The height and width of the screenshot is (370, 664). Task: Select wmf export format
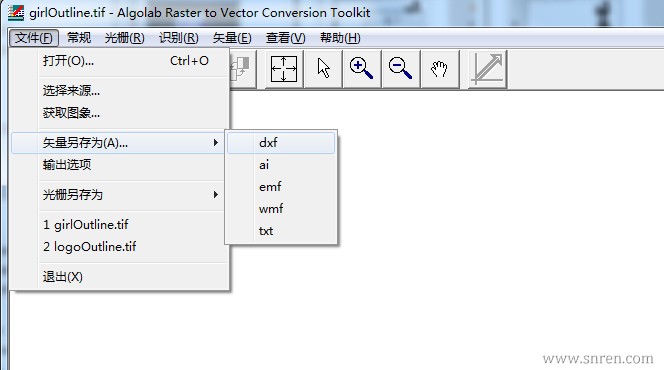(x=281, y=209)
